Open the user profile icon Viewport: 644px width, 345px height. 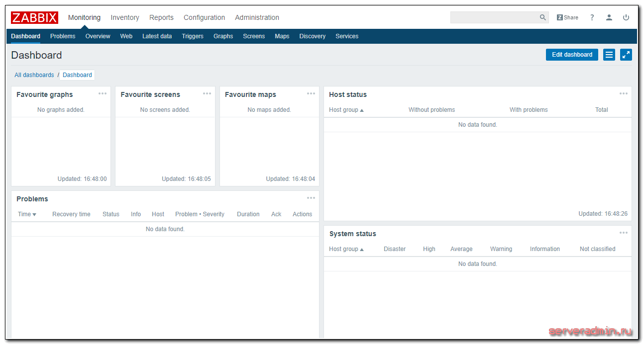point(609,17)
